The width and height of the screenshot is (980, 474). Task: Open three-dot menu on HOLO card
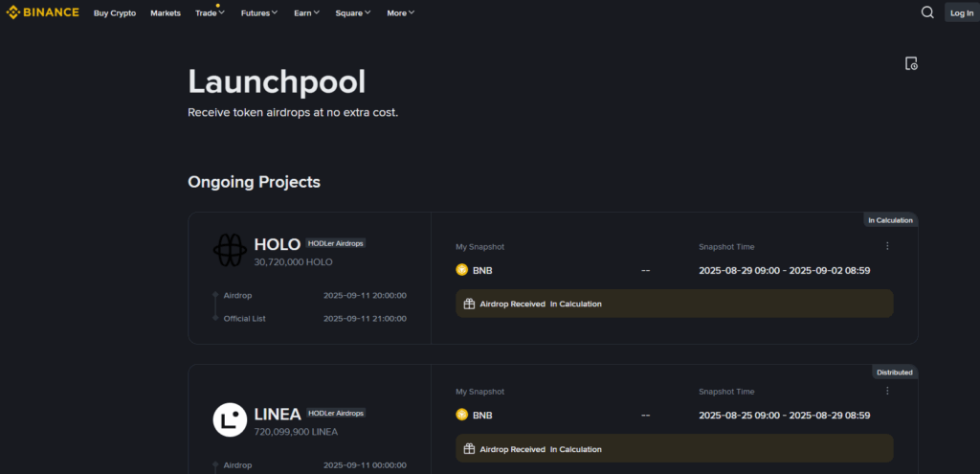point(887,246)
